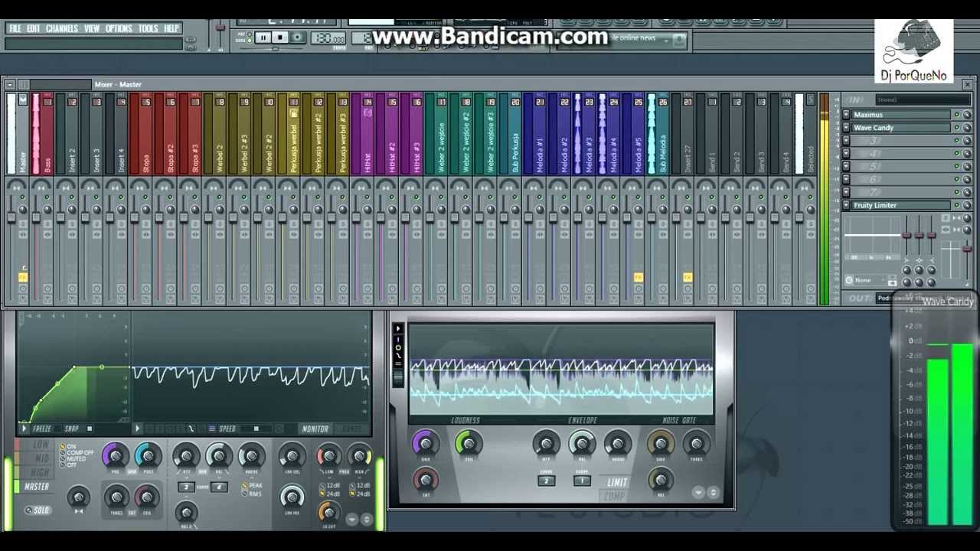Click the down arrow button in Maximus
The height and width of the screenshot is (551, 980).
352,519
